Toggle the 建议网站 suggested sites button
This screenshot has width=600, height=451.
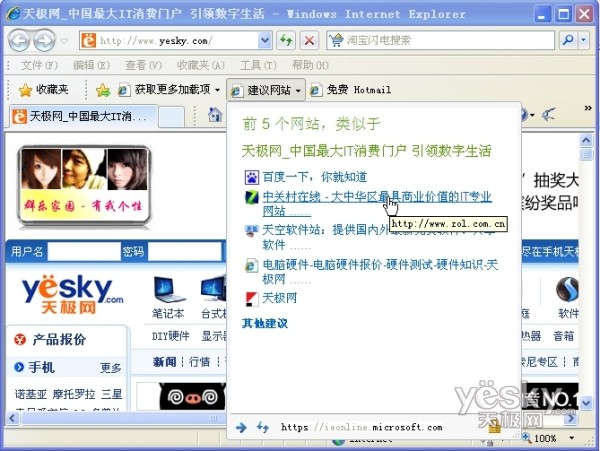tap(266, 90)
